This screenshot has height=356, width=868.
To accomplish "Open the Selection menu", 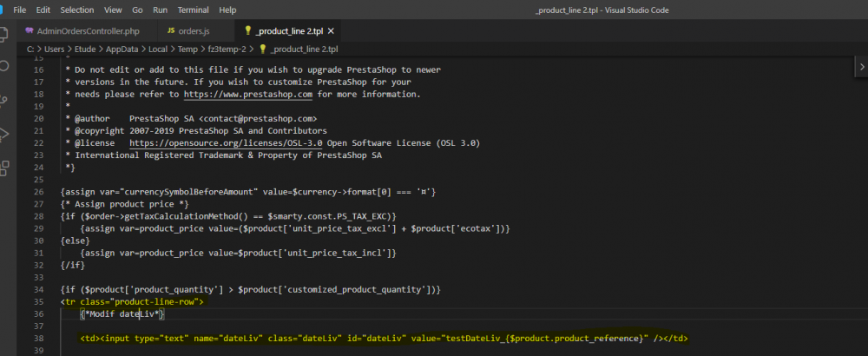I will tap(77, 10).
